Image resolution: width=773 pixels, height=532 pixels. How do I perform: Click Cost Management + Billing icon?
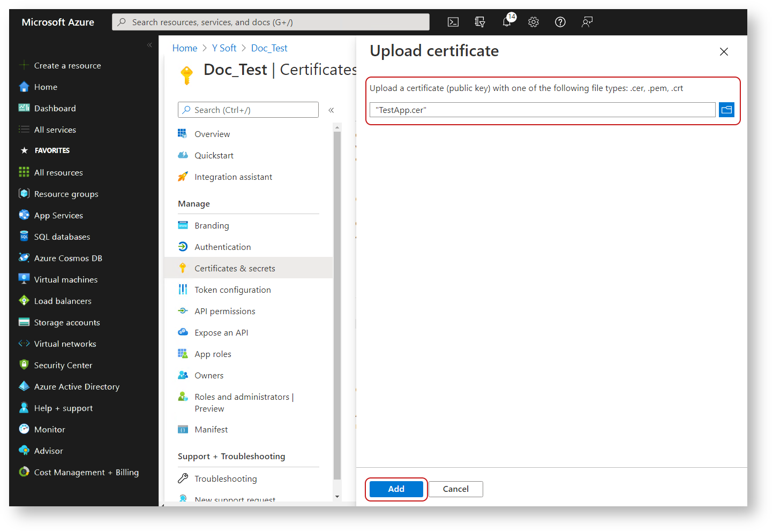(24, 472)
